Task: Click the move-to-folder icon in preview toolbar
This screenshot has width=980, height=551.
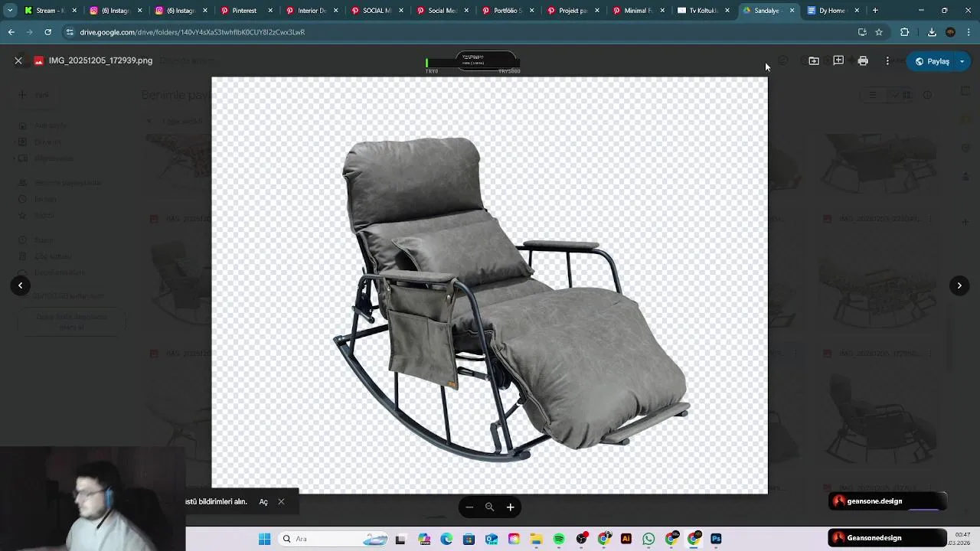Action: pyautogui.click(x=814, y=60)
